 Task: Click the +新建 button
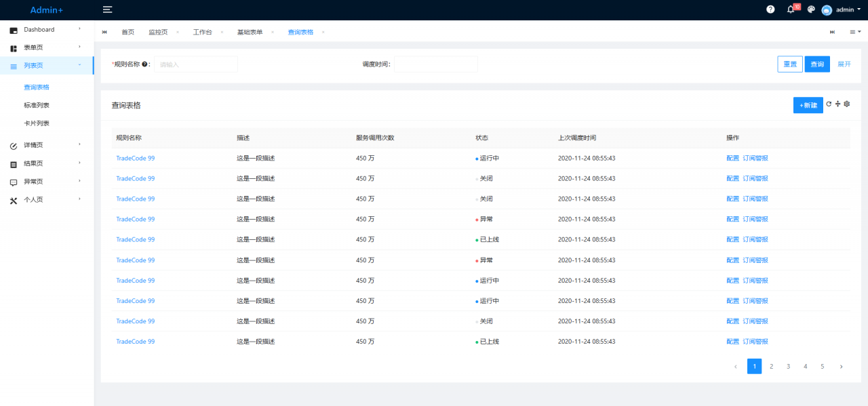pyautogui.click(x=808, y=105)
